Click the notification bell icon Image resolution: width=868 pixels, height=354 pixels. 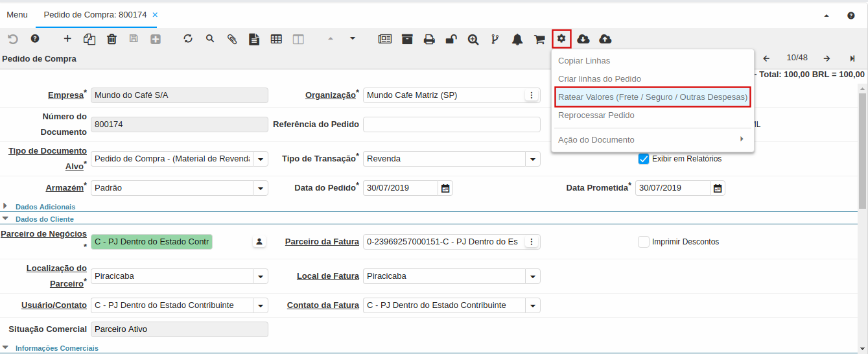(x=517, y=39)
